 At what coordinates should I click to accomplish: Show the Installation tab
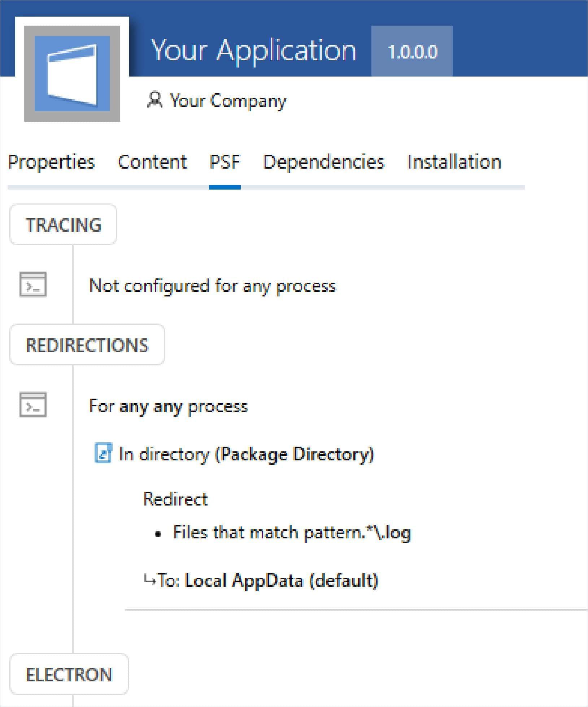(x=454, y=162)
